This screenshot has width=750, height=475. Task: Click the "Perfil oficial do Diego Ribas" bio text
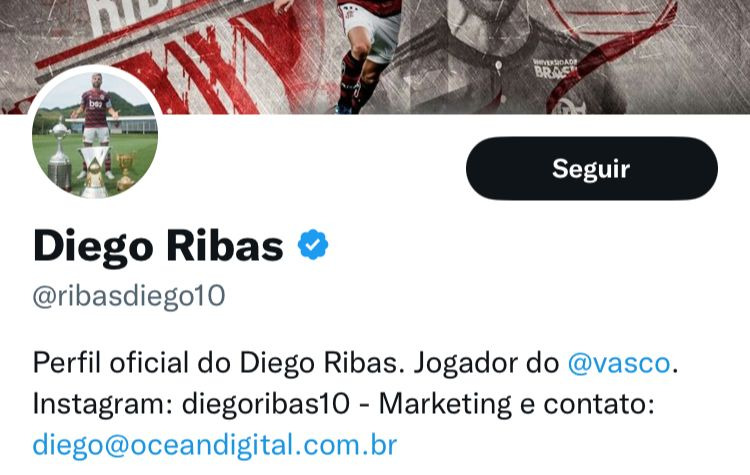pyautogui.click(x=214, y=363)
